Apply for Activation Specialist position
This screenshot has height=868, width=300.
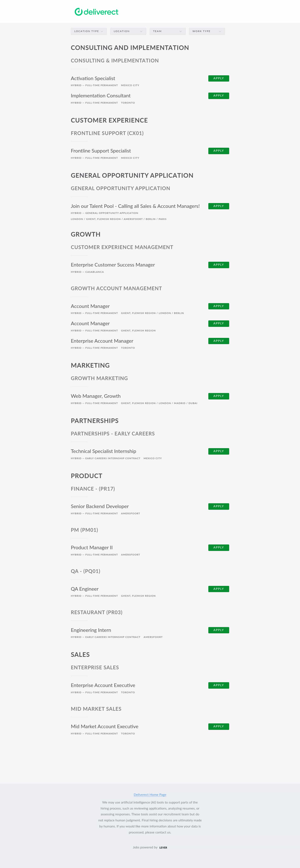(x=218, y=78)
